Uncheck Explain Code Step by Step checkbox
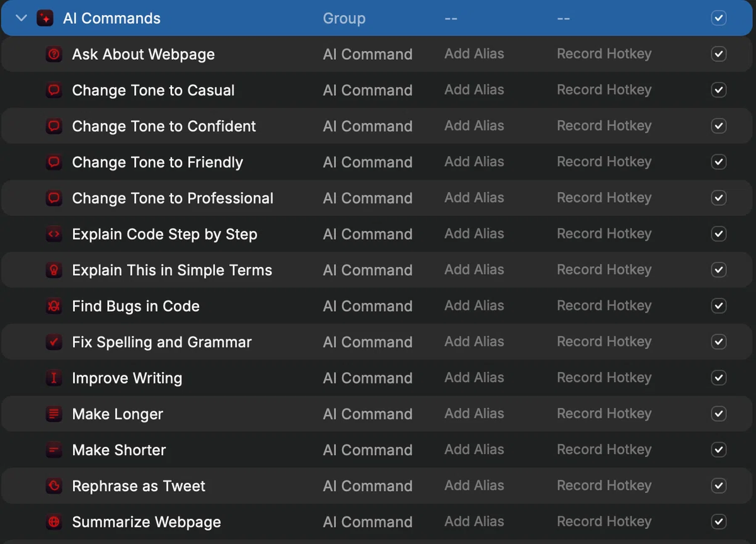Viewport: 756px width, 544px height. pos(719,234)
